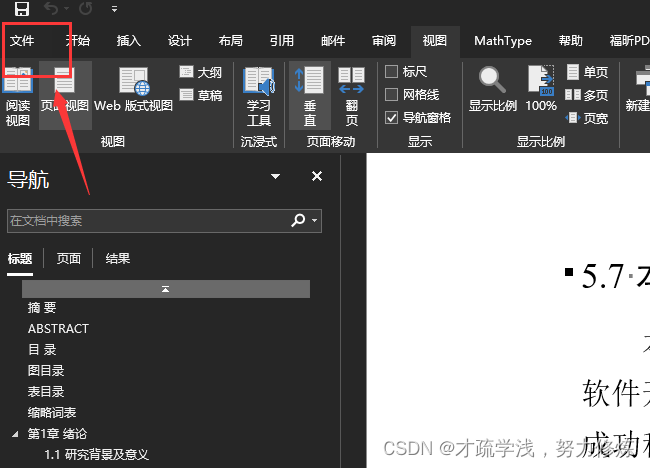This screenshot has width=650, height=468.
Task: Select 页面视图 print layout icon
Action: tap(65, 95)
